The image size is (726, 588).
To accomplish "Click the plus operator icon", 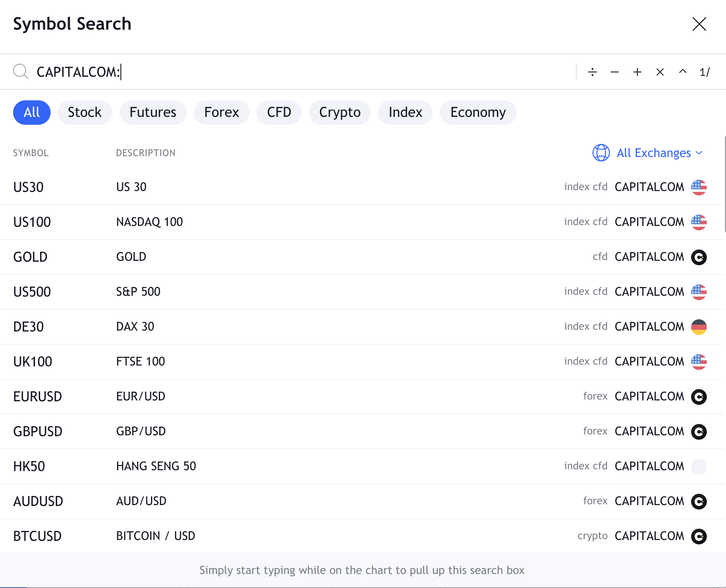I will [x=638, y=72].
